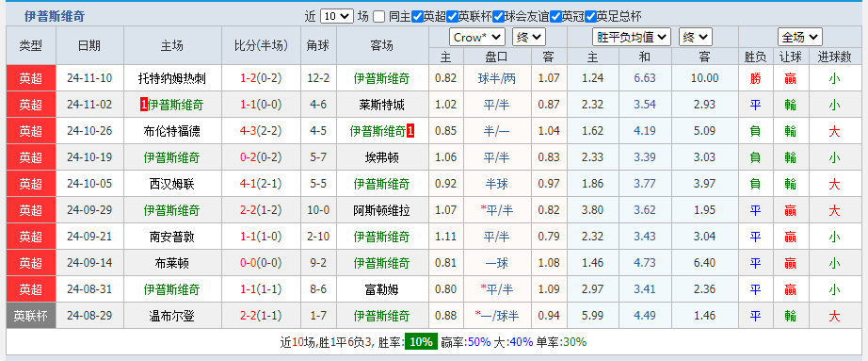Screen dimensions: 868x361
Task: Click the 4-3(2-2) score link
Action: 261,131
